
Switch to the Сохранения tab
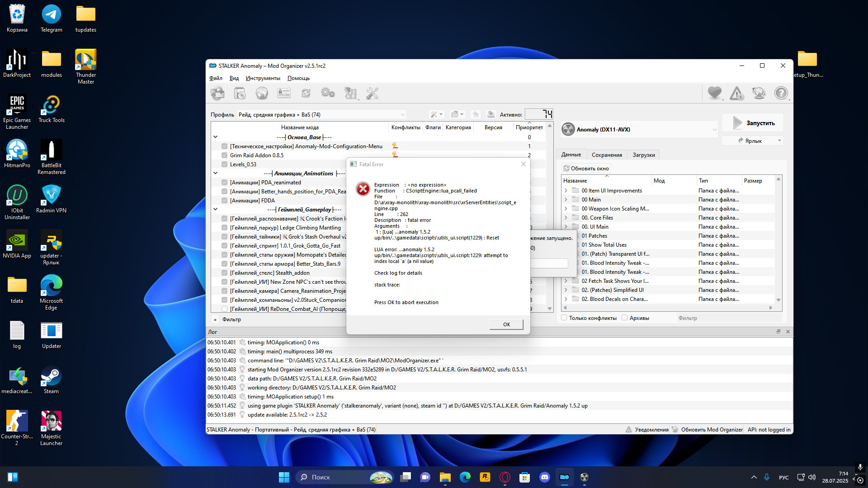click(x=607, y=155)
